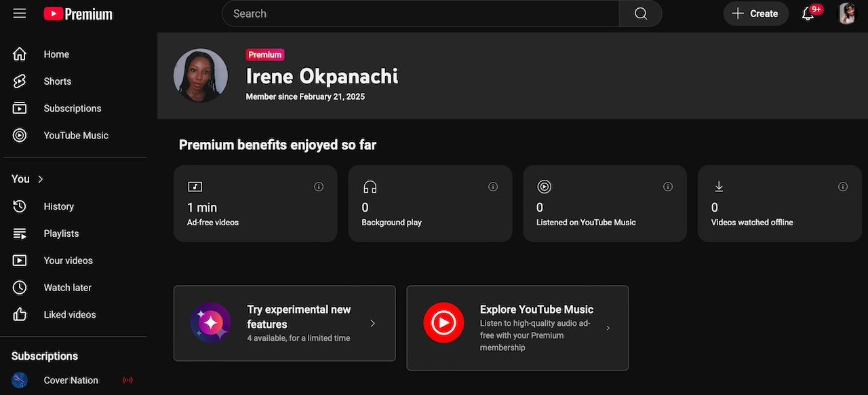Image resolution: width=868 pixels, height=395 pixels.
Task: Click the Subscriptions icon in sidebar
Action: point(20,108)
